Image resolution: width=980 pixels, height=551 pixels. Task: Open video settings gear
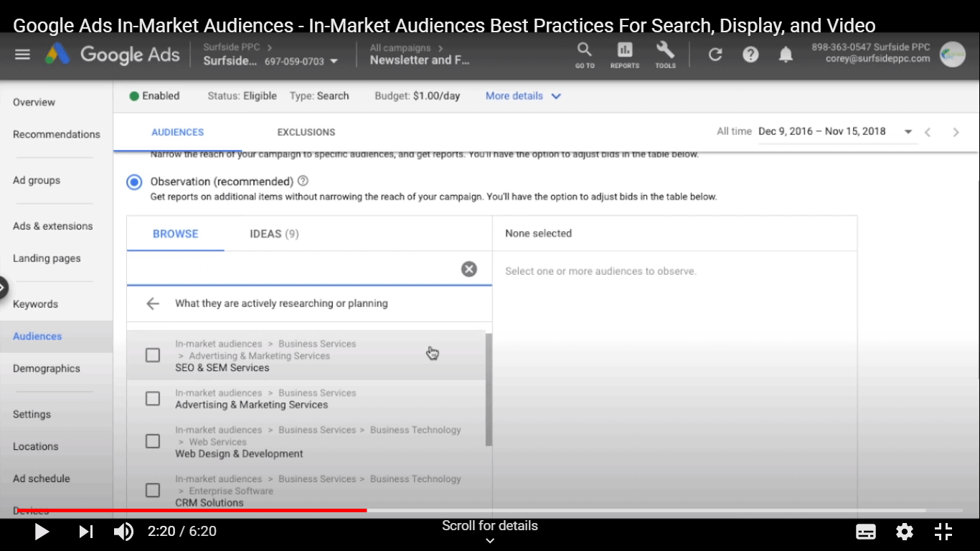click(x=905, y=532)
